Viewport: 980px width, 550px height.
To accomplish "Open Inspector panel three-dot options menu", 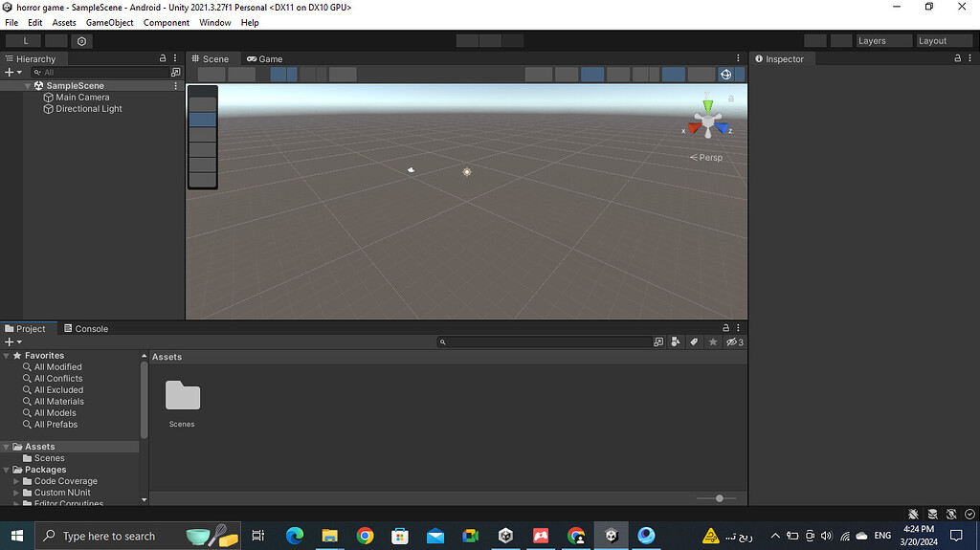I will 970,58.
